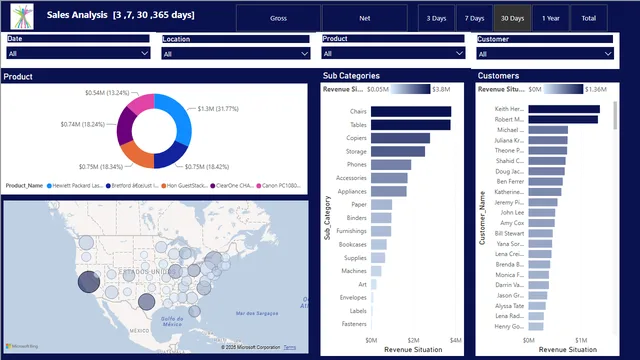Image resolution: width=640 pixels, height=360 pixels.
Task: Click the large dark California map bubble
Action: (89, 282)
